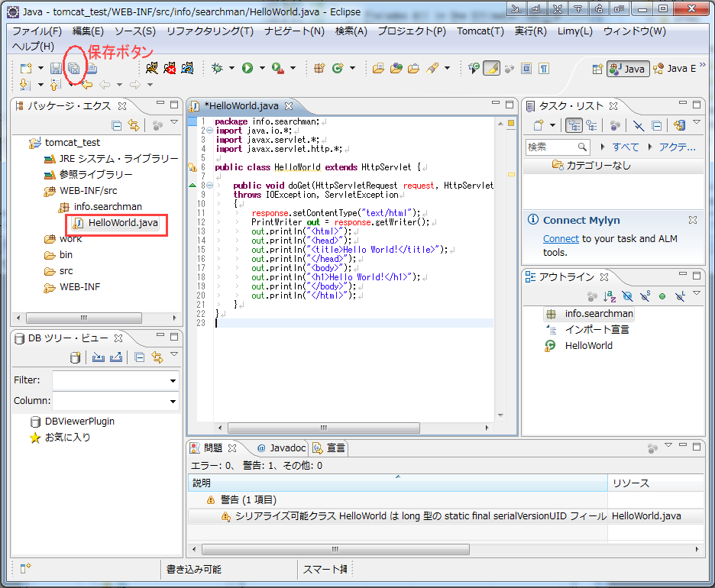The width and height of the screenshot is (715, 588).
Task: Click the Open Perspective icon
Action: 597,69
